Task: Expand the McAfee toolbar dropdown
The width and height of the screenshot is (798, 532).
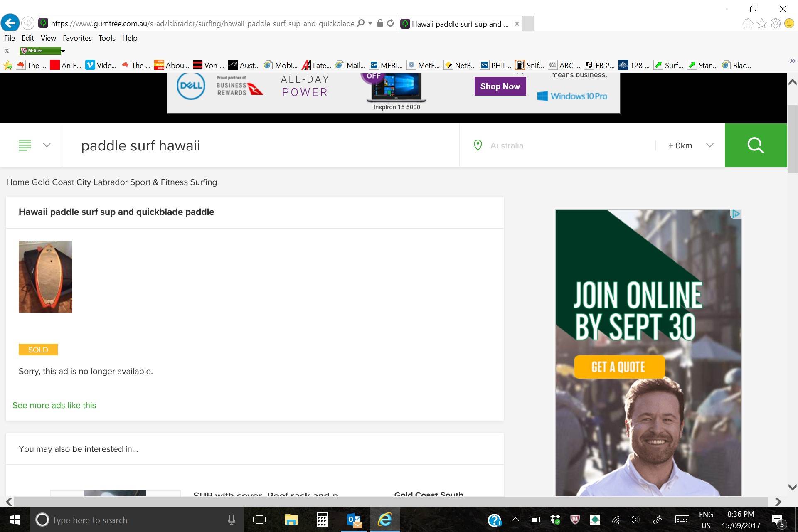Action: click(x=63, y=51)
